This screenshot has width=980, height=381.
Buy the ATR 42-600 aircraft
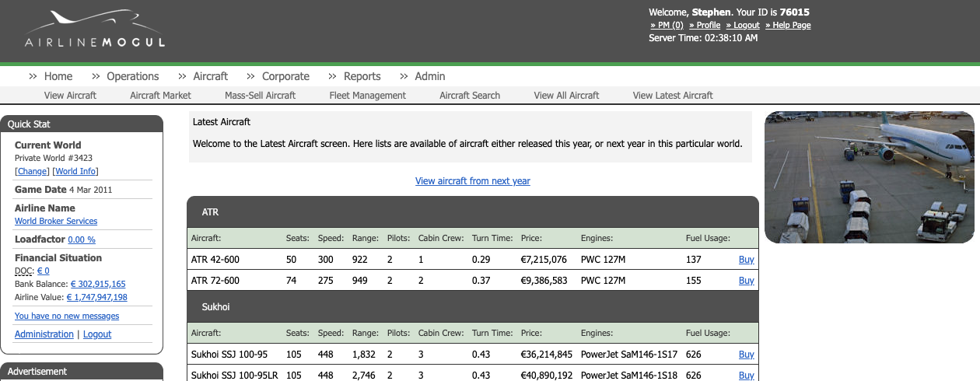(x=746, y=260)
